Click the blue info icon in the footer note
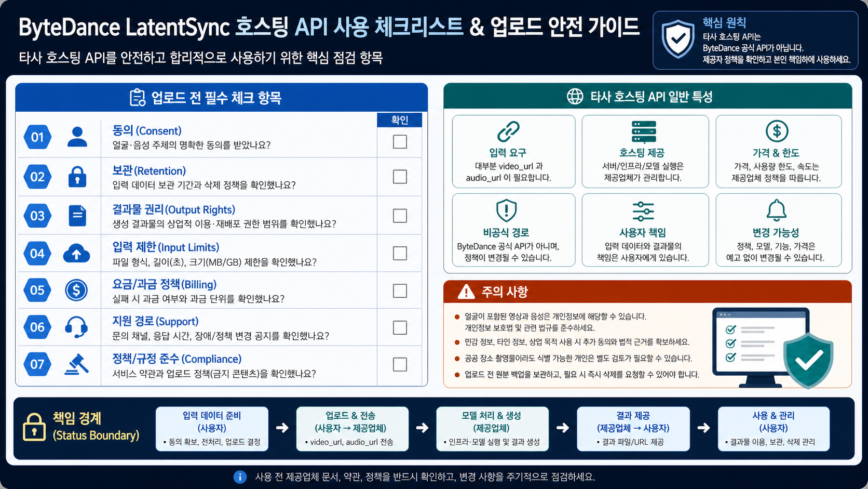The image size is (868, 489). [240, 477]
